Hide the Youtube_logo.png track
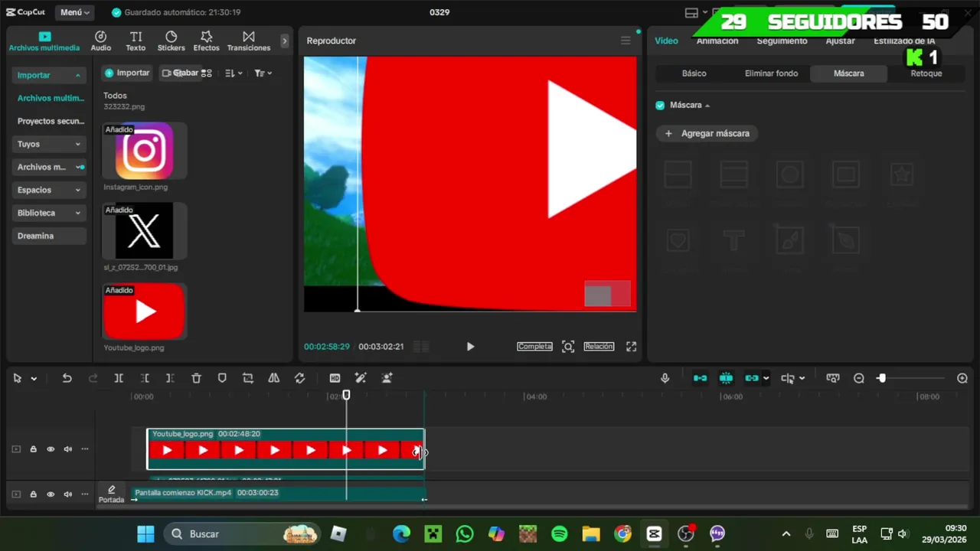Viewport: 980px width, 551px height. pyautogui.click(x=51, y=449)
